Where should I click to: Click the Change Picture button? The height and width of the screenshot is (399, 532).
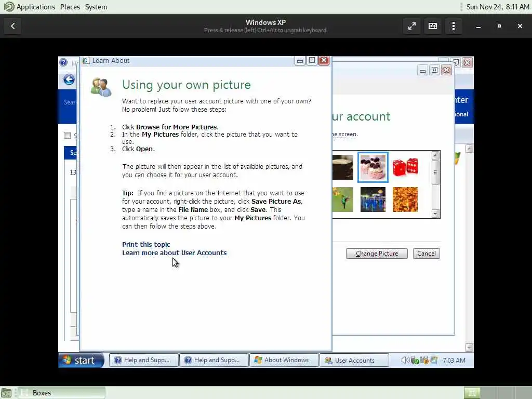pos(377,254)
